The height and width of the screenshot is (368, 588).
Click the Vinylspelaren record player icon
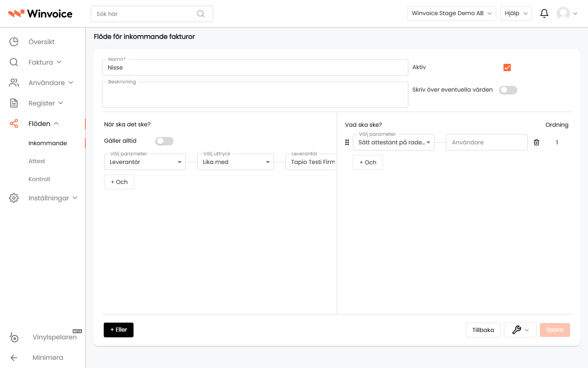[x=14, y=337]
